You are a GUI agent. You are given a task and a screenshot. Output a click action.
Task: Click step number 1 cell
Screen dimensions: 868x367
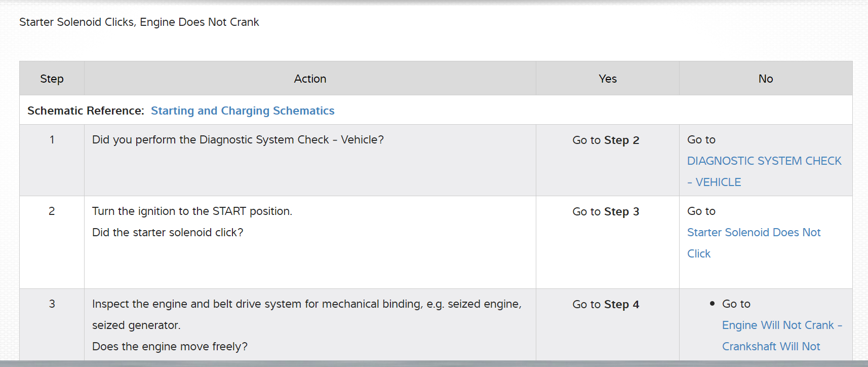(x=52, y=140)
